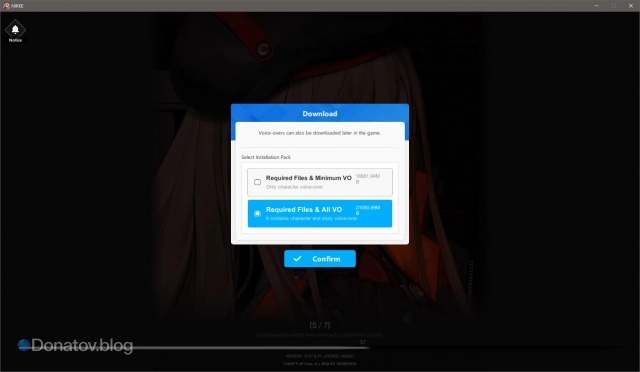The image size is (640, 372).
Task: Click the 'contains character and story voice-over' description
Action: 312,218
